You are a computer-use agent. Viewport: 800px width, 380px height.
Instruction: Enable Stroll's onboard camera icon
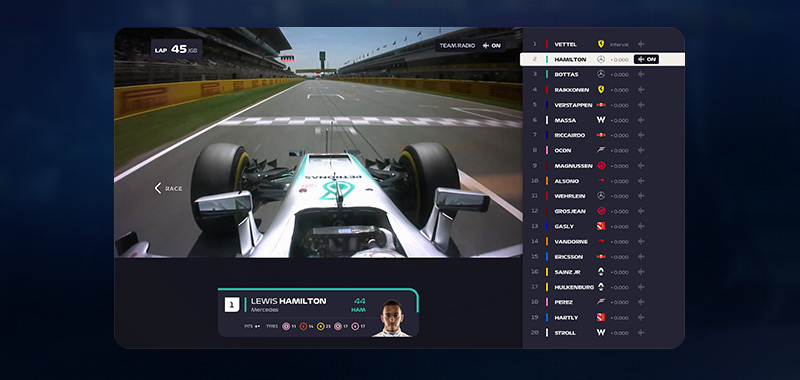(641, 333)
